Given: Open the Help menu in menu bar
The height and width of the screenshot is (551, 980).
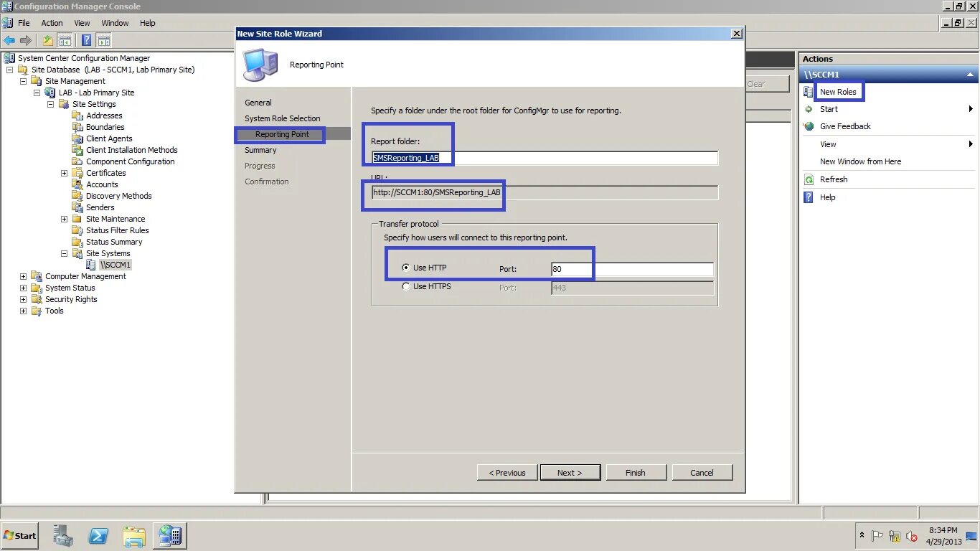Looking at the screenshot, I should pos(147,23).
